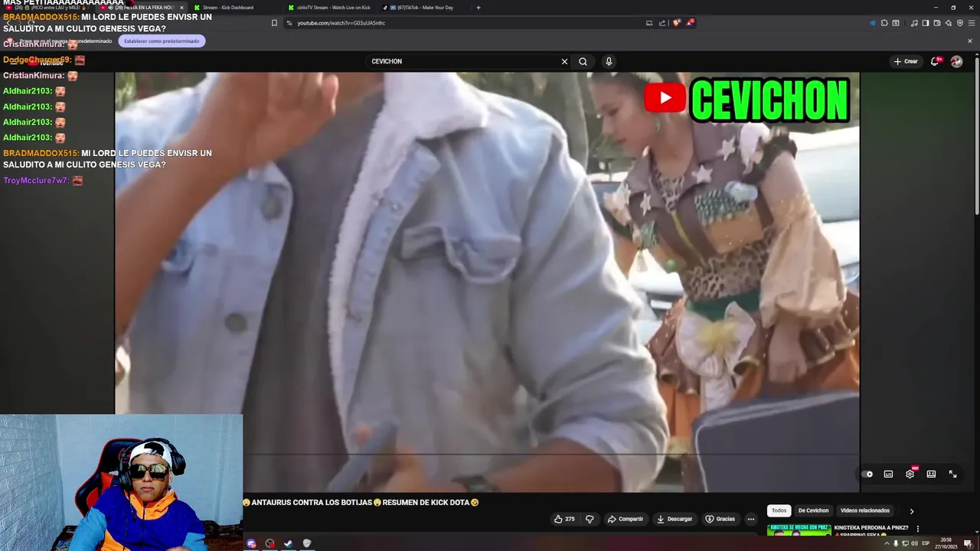Bookmark this page icon in address bar
The image size is (980, 551).
pyautogui.click(x=274, y=23)
